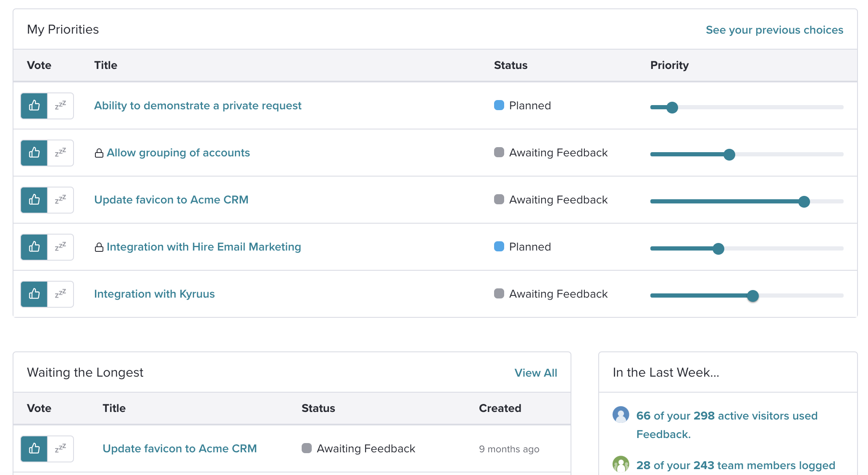Image resolution: width=868 pixels, height=475 pixels.
Task: Open 'Ability to demonstrate a private request'
Action: pyautogui.click(x=197, y=106)
